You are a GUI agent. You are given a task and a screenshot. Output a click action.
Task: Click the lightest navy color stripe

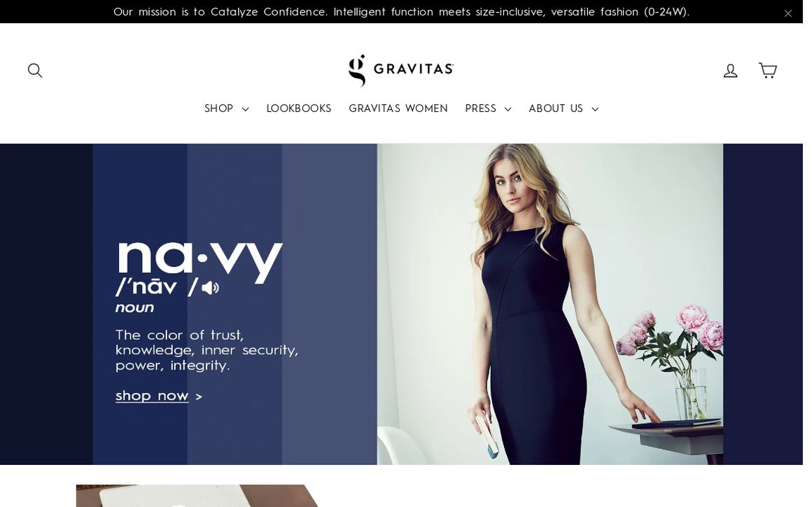point(330,304)
